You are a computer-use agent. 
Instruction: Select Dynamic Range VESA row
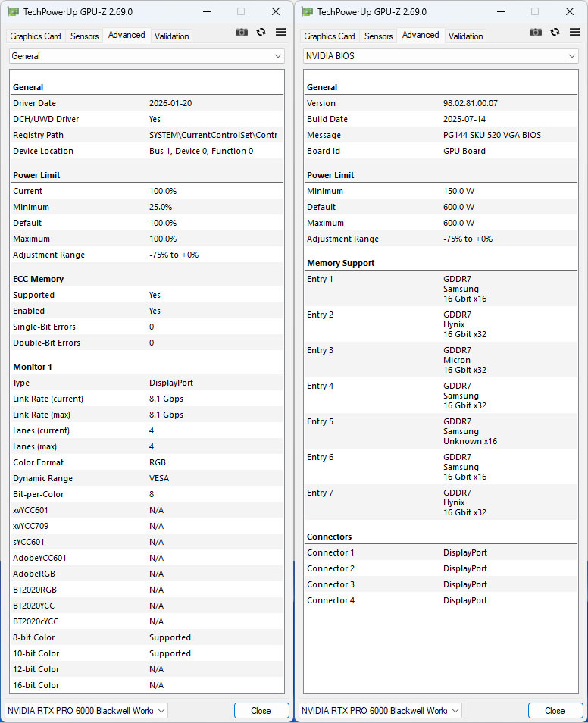pos(147,478)
